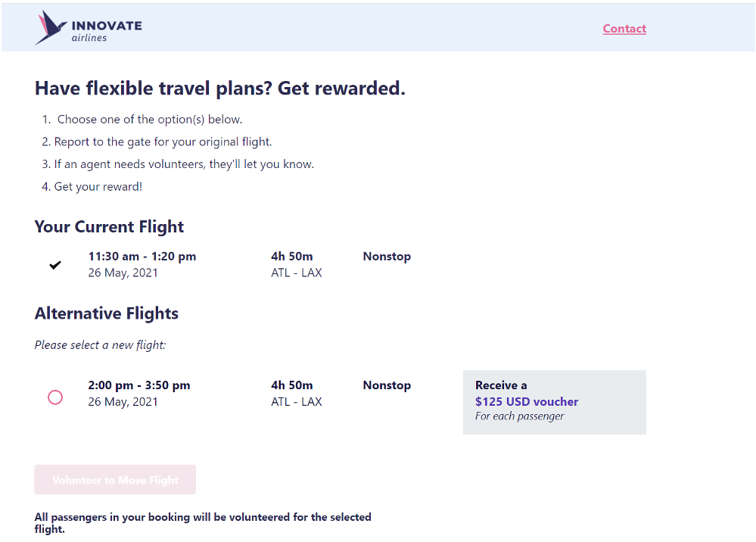Click the "Have flexible travel plans?" heading
The image size is (756, 542).
(x=220, y=89)
